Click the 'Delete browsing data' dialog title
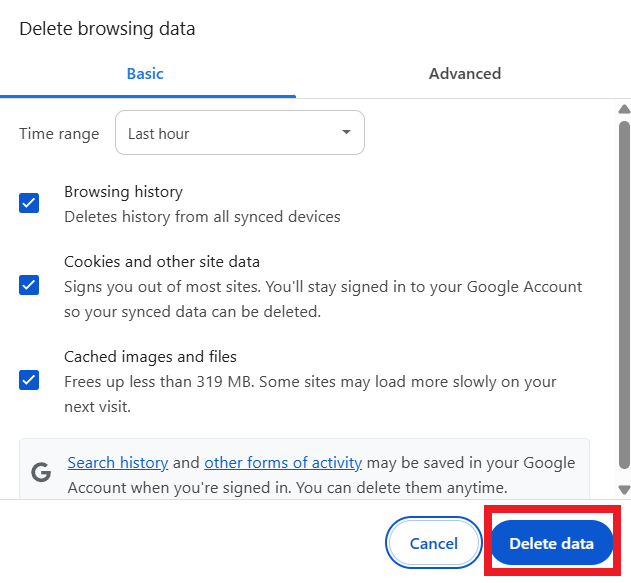Viewport: 631px width, 583px height. 107,29
